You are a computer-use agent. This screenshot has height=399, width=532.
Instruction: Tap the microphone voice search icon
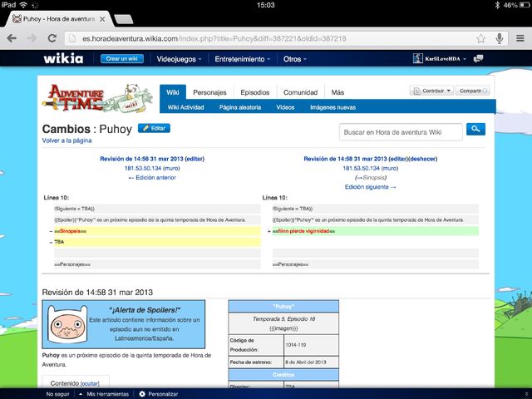click(x=499, y=38)
